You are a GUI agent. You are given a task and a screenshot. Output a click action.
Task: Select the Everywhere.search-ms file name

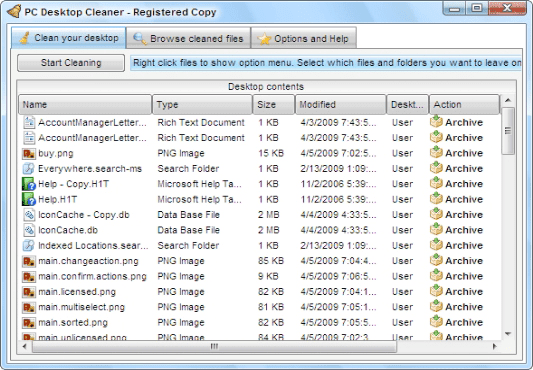(x=90, y=169)
